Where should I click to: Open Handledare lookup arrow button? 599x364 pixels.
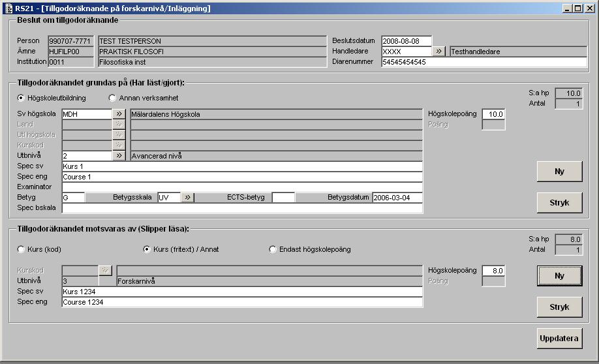[438, 51]
